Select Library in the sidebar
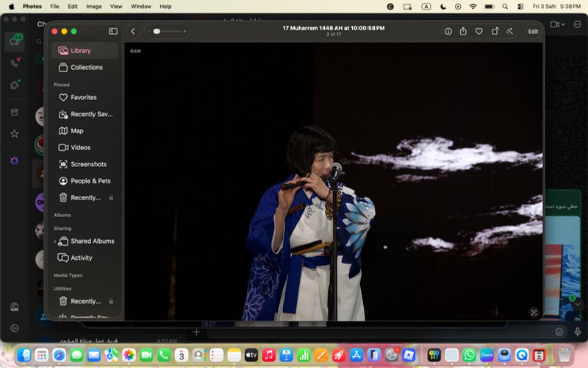The width and height of the screenshot is (588, 368). click(x=85, y=51)
